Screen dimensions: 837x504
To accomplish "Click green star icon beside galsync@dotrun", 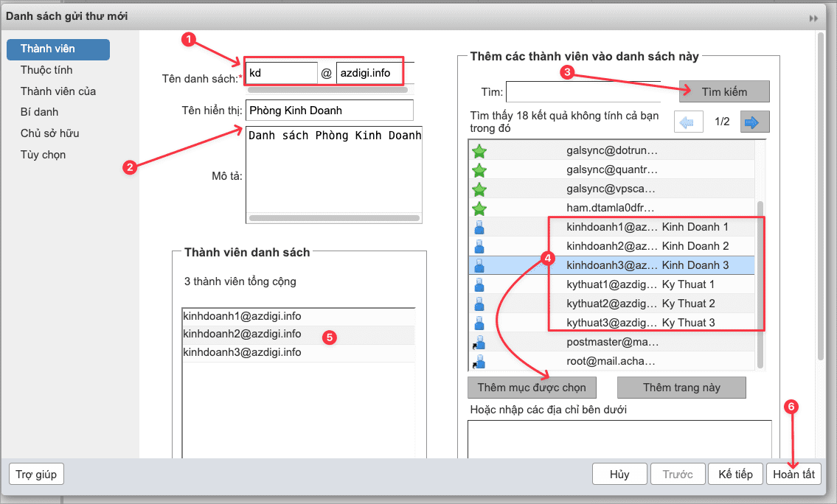I will tap(479, 151).
